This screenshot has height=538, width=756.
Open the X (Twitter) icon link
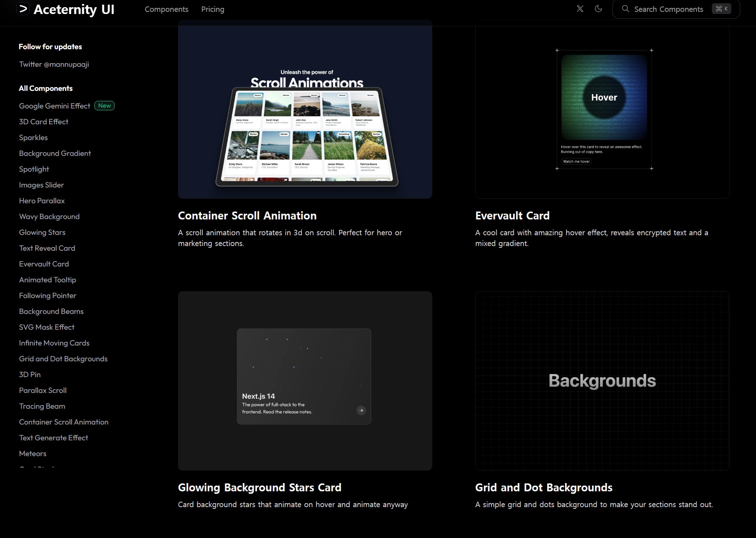[580, 9]
